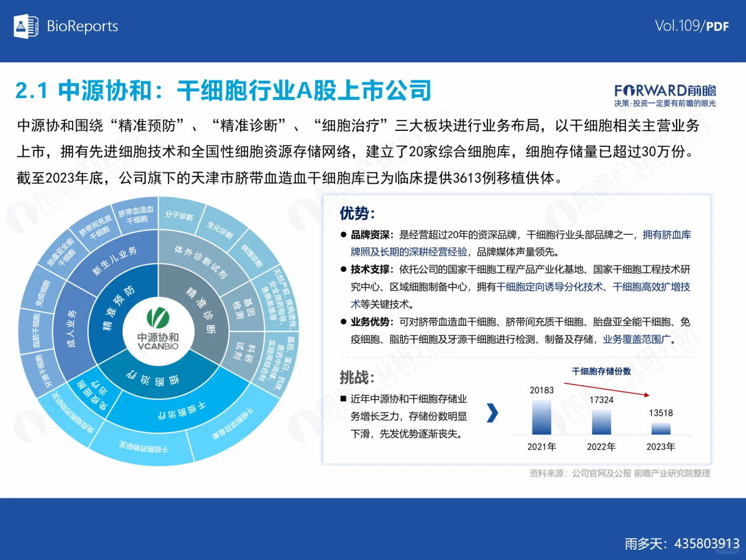Image resolution: width=746 pixels, height=560 pixels.
Task: Click the source note 资料来源
Action: click(620, 473)
